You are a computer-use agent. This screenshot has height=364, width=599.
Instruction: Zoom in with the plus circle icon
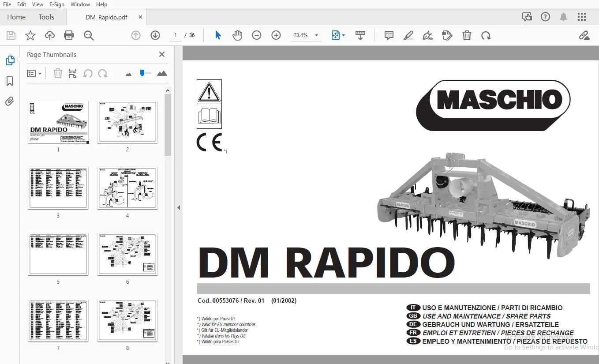pos(276,35)
